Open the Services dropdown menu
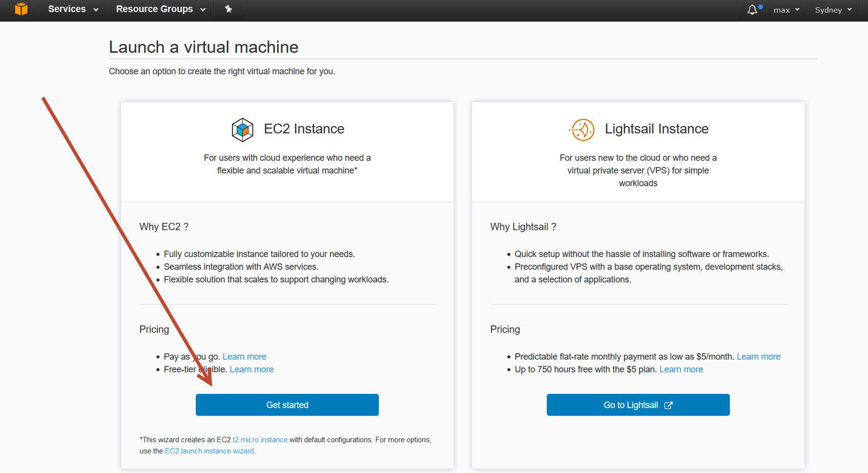Viewport: 868px width, 473px height. (x=73, y=9)
